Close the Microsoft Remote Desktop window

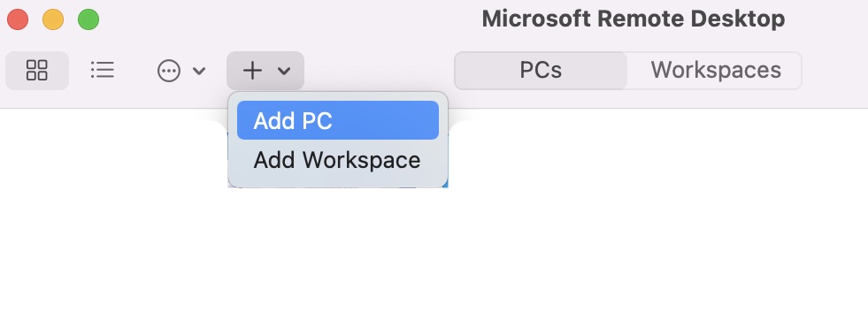tap(18, 20)
